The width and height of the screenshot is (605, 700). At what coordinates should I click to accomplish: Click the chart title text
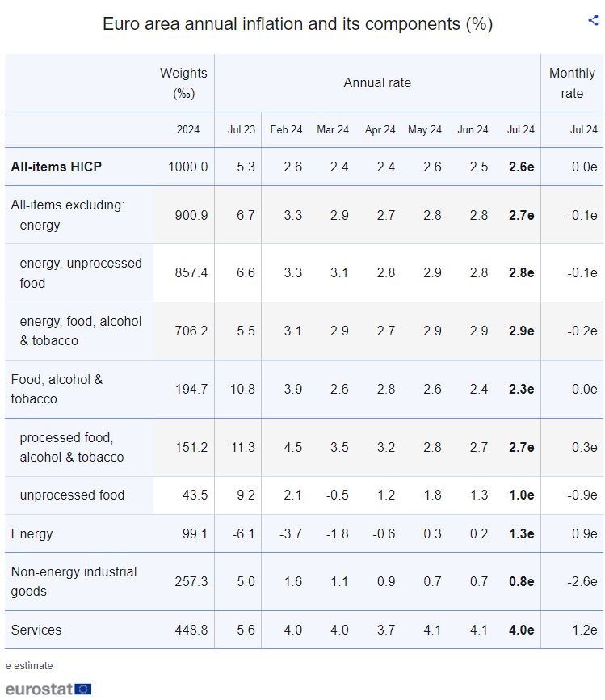point(297,24)
